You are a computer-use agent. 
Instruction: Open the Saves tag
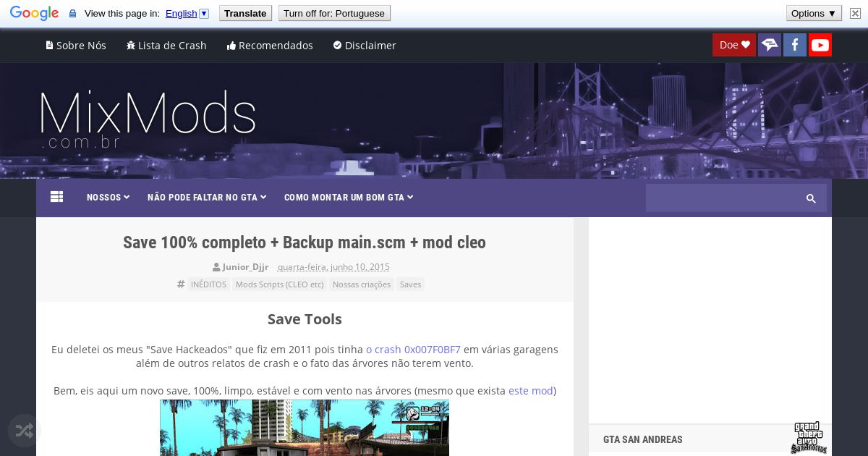pyautogui.click(x=410, y=284)
